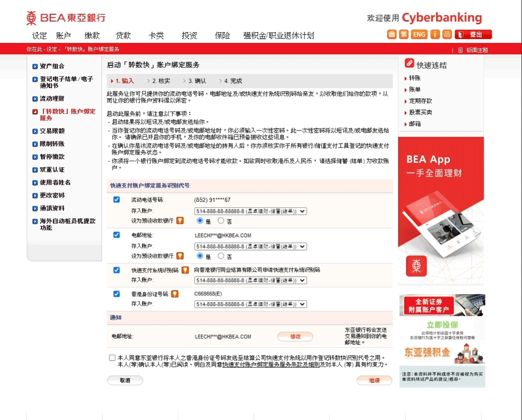
Task: Click step 2. 核实 in progress bar
Action: click(161, 81)
